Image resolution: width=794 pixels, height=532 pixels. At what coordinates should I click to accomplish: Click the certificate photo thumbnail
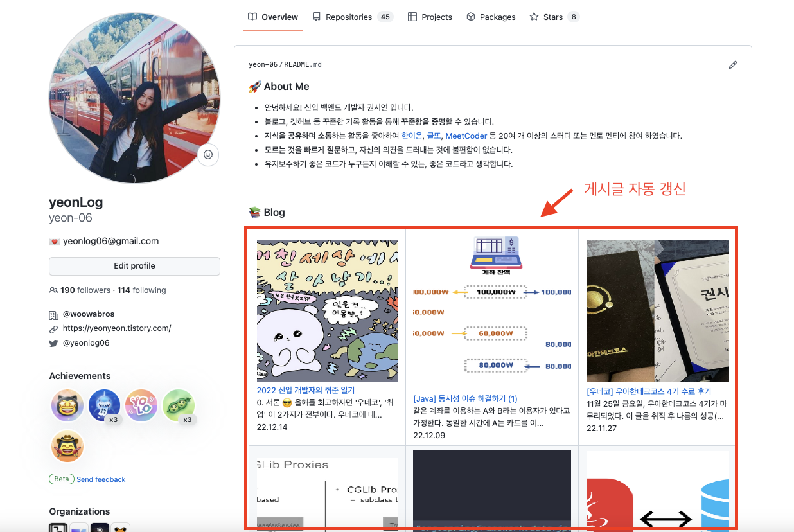tap(658, 311)
